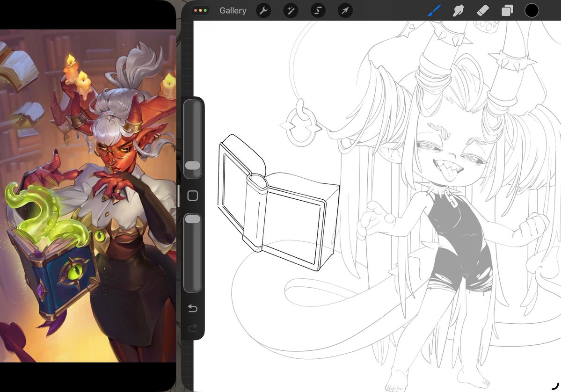
Task: Adjust the brush opacity slider handle
Action: [x=192, y=219]
